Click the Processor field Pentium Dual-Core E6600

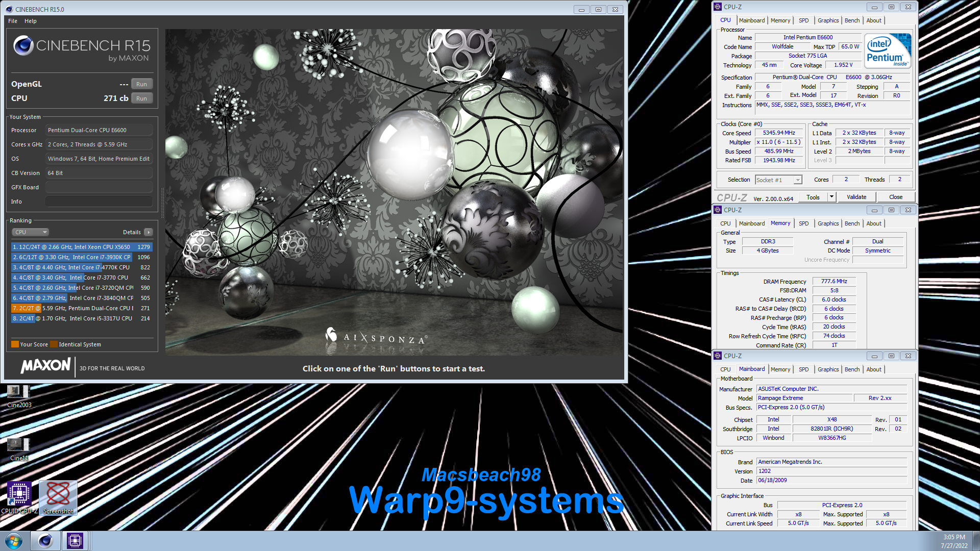click(99, 130)
